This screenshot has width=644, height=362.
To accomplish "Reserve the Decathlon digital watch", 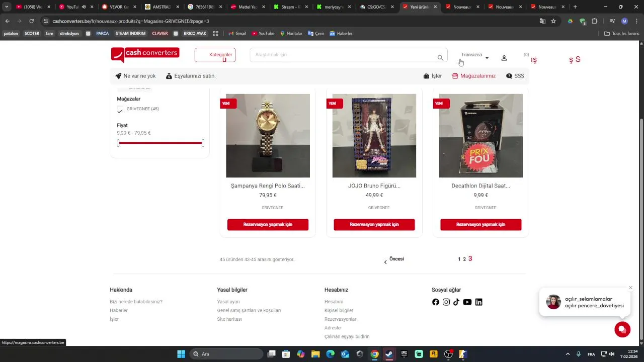I will (x=481, y=225).
